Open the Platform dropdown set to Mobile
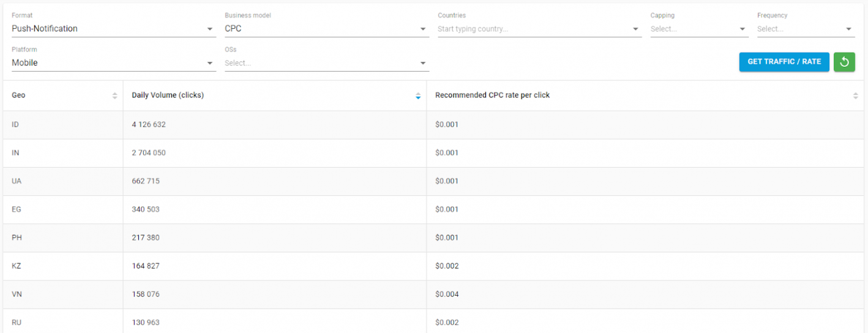This screenshot has height=333, width=868. point(114,63)
